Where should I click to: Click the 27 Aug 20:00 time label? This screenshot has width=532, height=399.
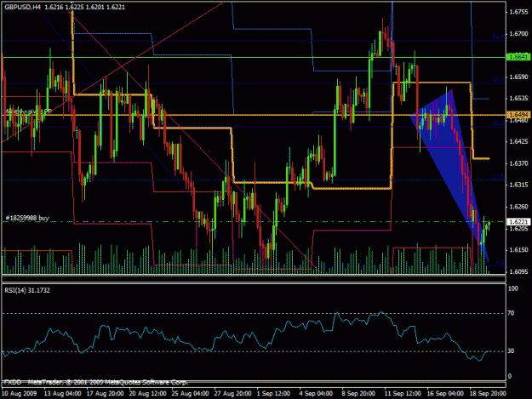click(x=232, y=394)
